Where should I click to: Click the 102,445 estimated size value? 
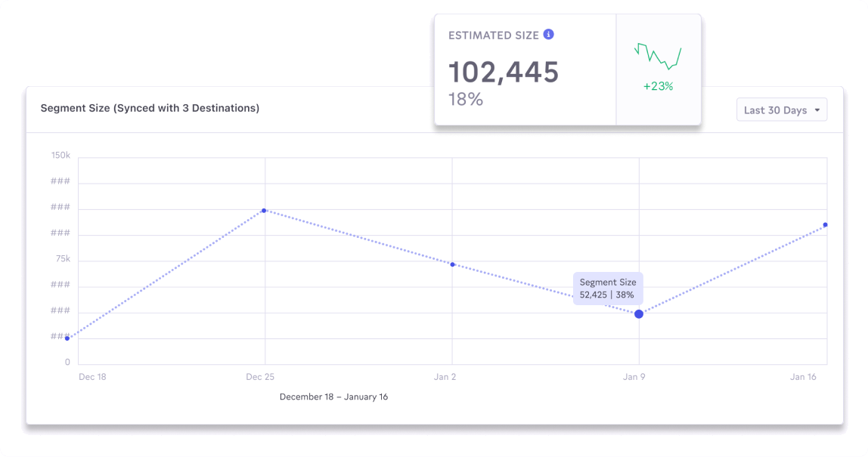[x=504, y=73]
